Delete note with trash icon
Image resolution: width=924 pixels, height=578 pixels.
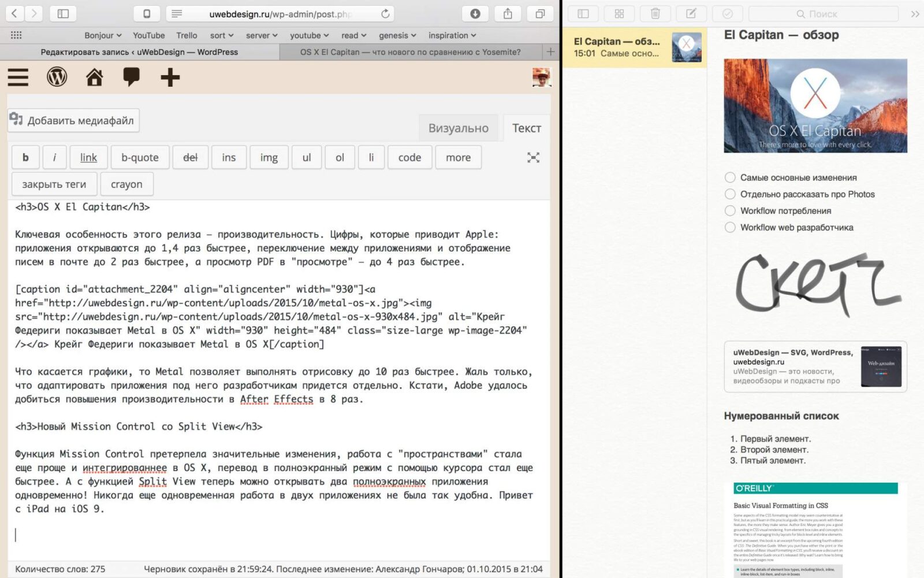click(x=655, y=14)
